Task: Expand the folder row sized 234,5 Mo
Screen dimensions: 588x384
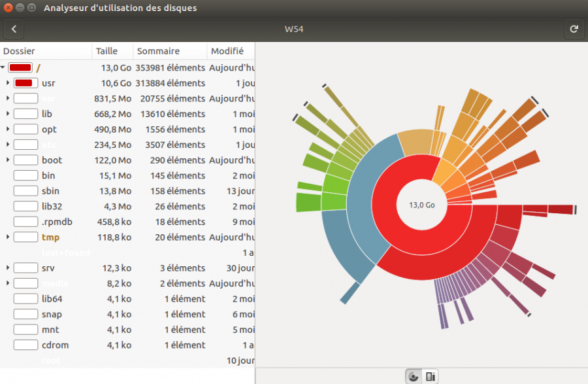Action: click(8, 145)
